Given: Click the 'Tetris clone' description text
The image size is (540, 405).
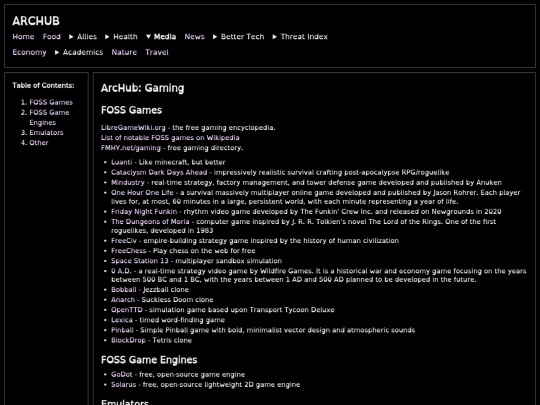Looking at the screenshot, I should click(172, 340).
